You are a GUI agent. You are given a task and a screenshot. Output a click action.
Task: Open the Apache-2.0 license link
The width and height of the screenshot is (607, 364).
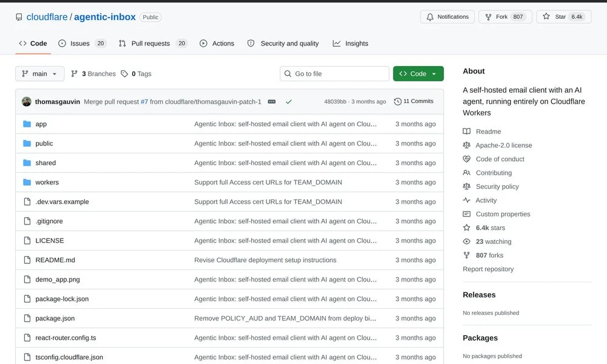point(504,146)
